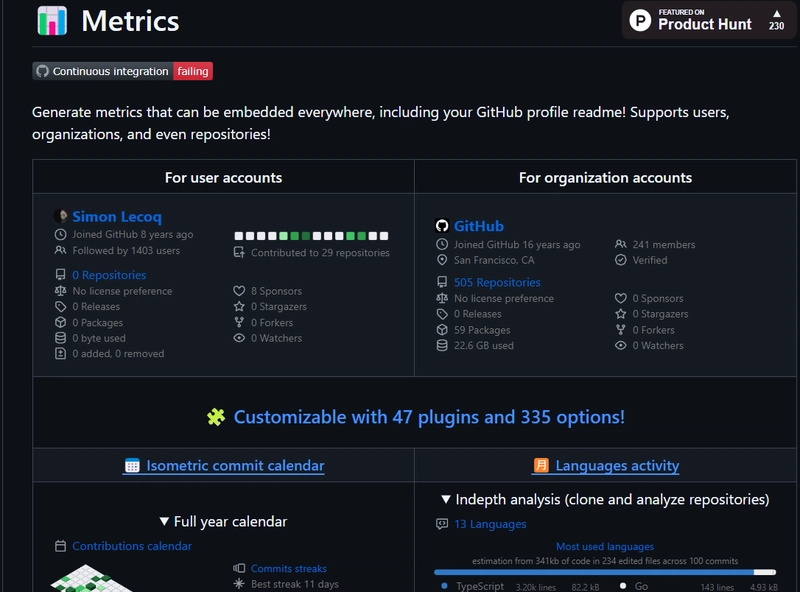Open Isometric commit calendar link
This screenshot has height=592, width=800.
coord(235,465)
